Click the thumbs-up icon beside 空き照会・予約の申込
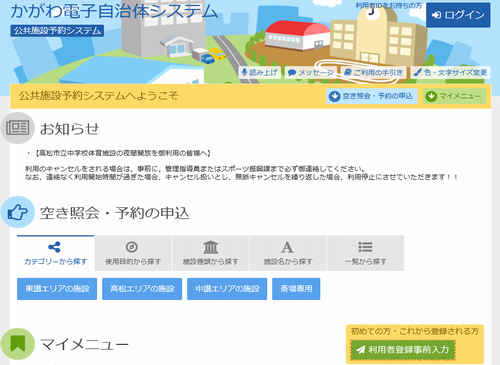This screenshot has height=365, width=500. [17, 212]
